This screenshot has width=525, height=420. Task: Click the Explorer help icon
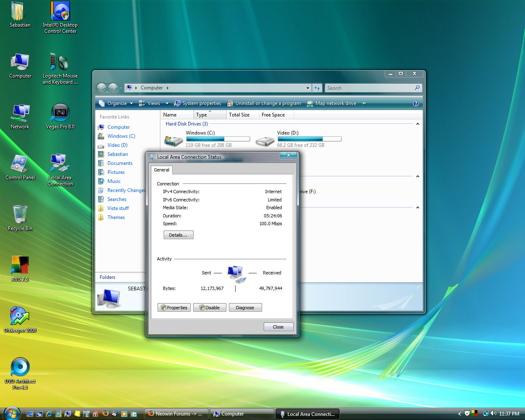coord(415,103)
